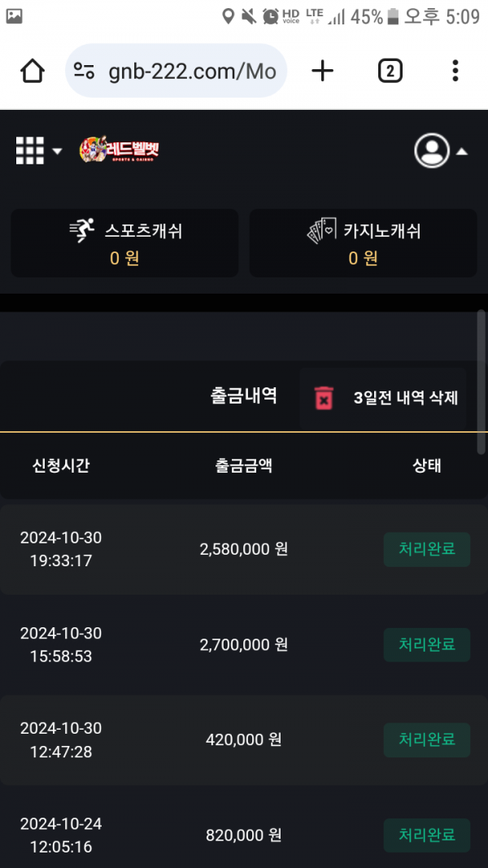Expand the arrow beside the grid menu
The height and width of the screenshot is (868, 488).
click(x=57, y=151)
